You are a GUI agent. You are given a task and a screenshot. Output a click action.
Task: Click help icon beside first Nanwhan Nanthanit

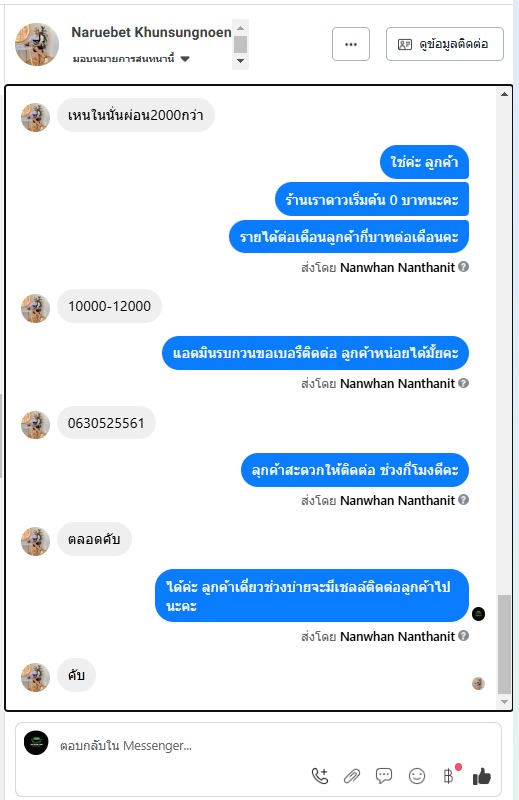(463, 267)
